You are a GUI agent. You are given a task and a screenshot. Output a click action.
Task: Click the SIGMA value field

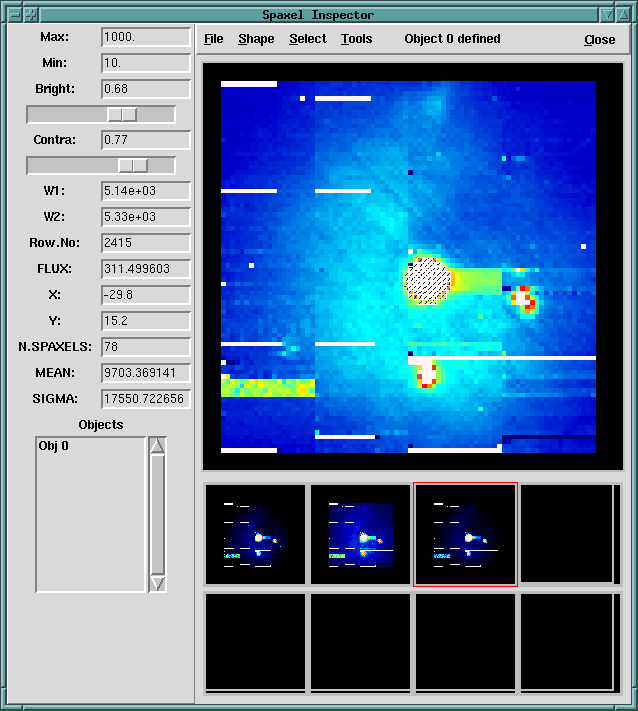[x=146, y=399]
